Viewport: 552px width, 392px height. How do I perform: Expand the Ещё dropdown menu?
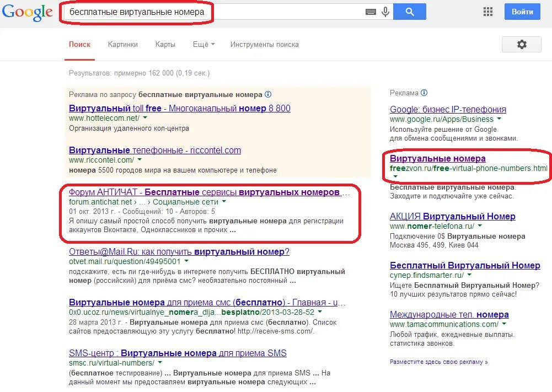(203, 45)
